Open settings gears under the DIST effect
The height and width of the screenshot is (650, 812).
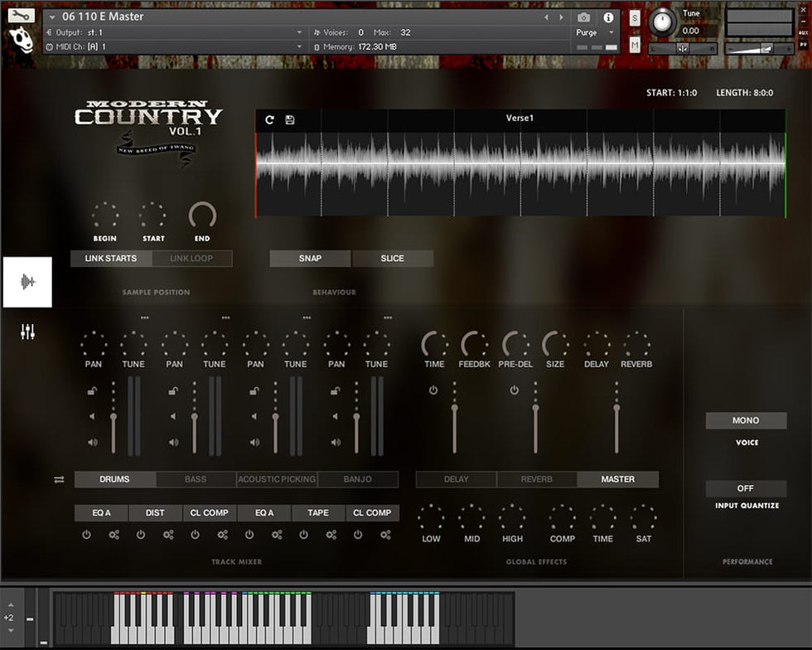coord(168,535)
